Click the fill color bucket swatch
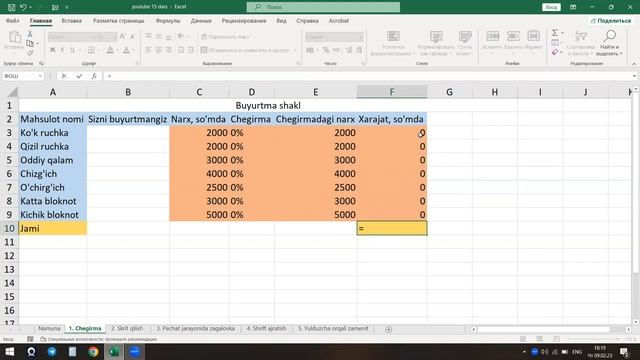This screenshot has width=640, height=360. [x=110, y=50]
